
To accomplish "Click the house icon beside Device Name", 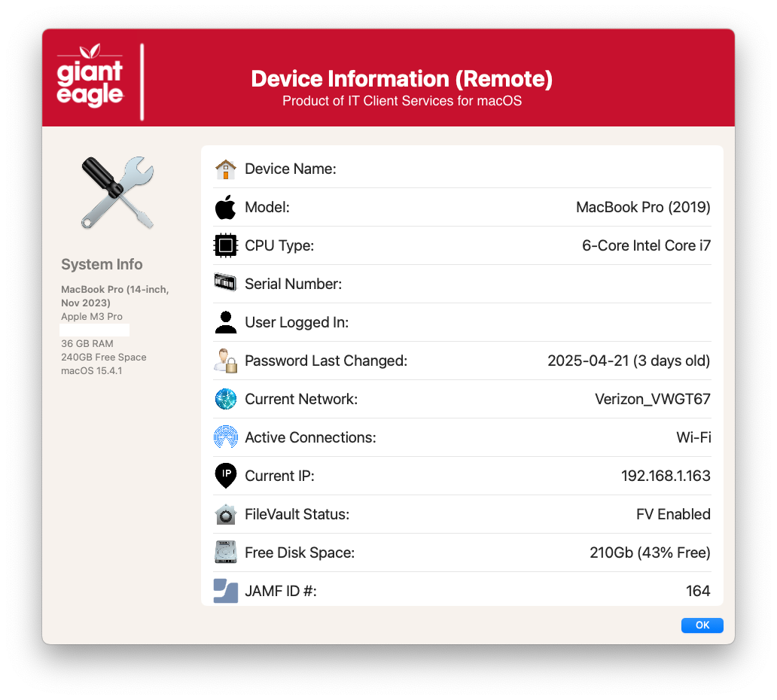I will [225, 169].
